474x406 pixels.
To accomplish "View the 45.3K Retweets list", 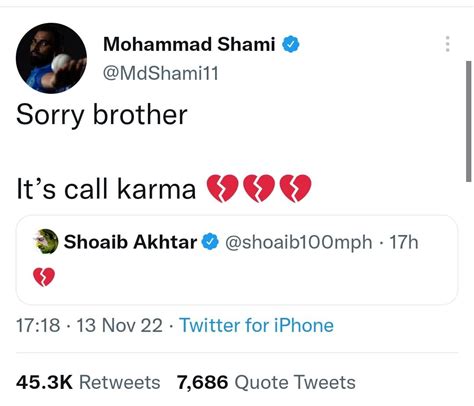I will (x=88, y=382).
